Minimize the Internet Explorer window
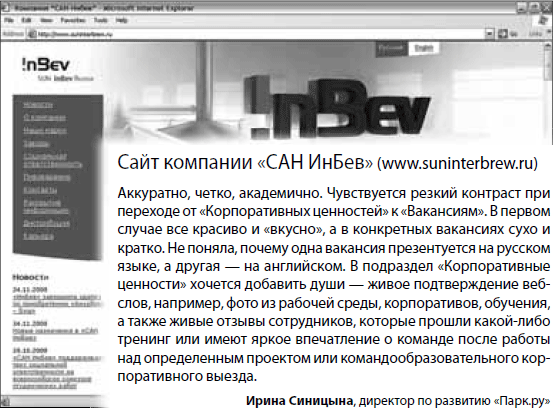553x408 pixels. click(523, 8)
